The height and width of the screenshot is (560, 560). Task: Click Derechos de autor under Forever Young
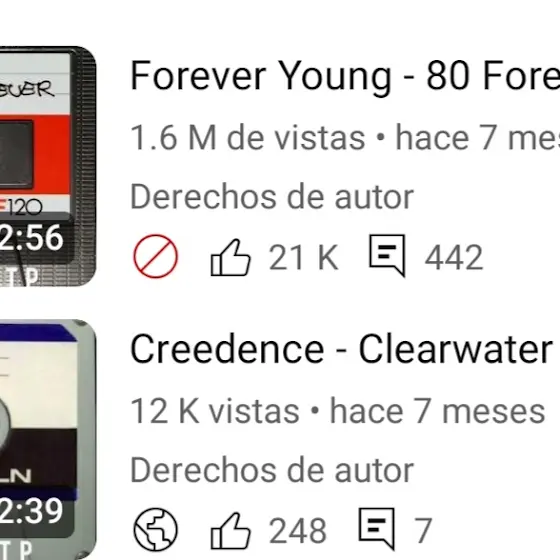point(272,197)
